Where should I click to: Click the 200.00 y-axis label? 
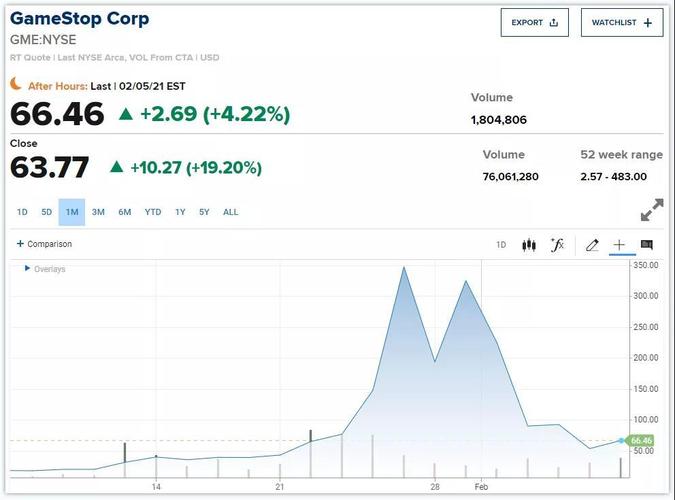(x=645, y=357)
